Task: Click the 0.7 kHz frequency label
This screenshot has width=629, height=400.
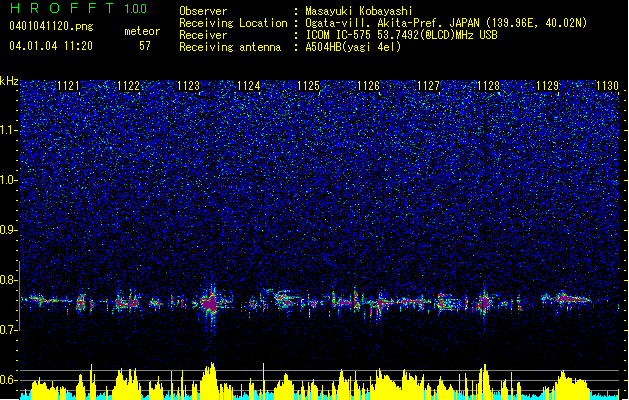Action: (9, 330)
